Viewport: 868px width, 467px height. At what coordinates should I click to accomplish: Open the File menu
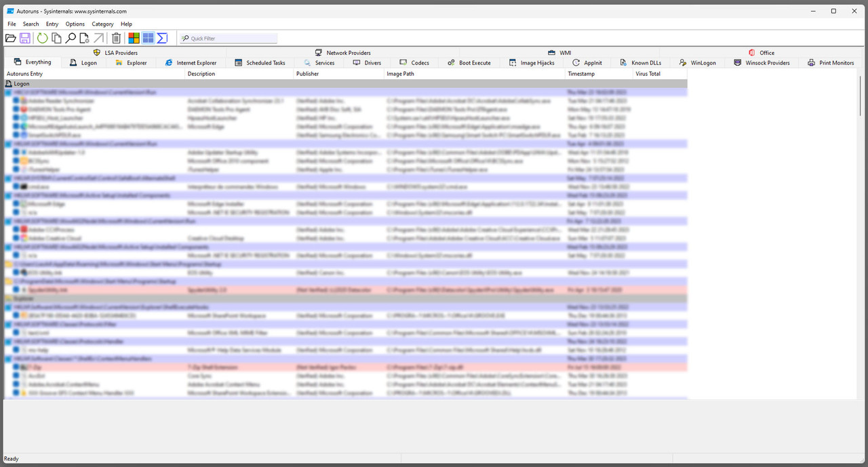coord(12,24)
